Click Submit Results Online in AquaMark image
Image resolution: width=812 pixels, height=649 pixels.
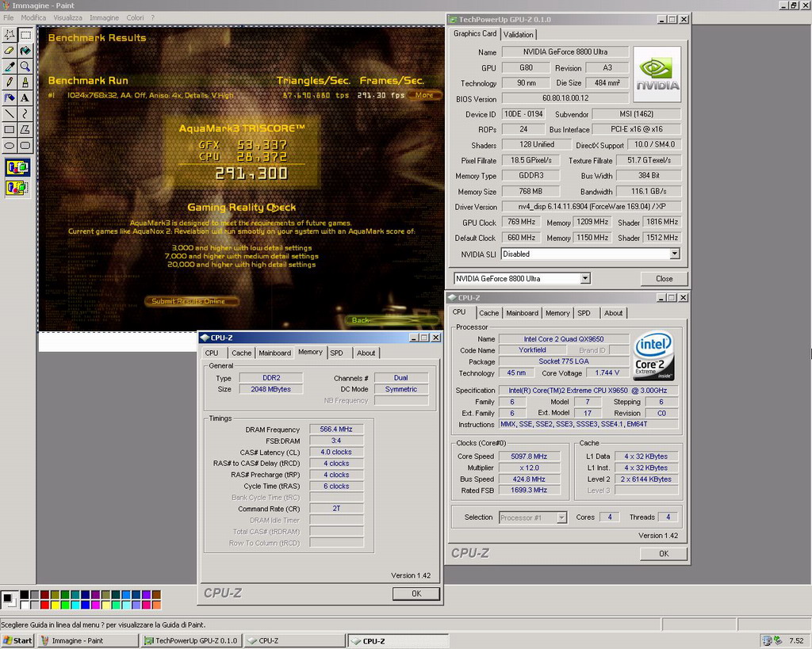pos(191,301)
